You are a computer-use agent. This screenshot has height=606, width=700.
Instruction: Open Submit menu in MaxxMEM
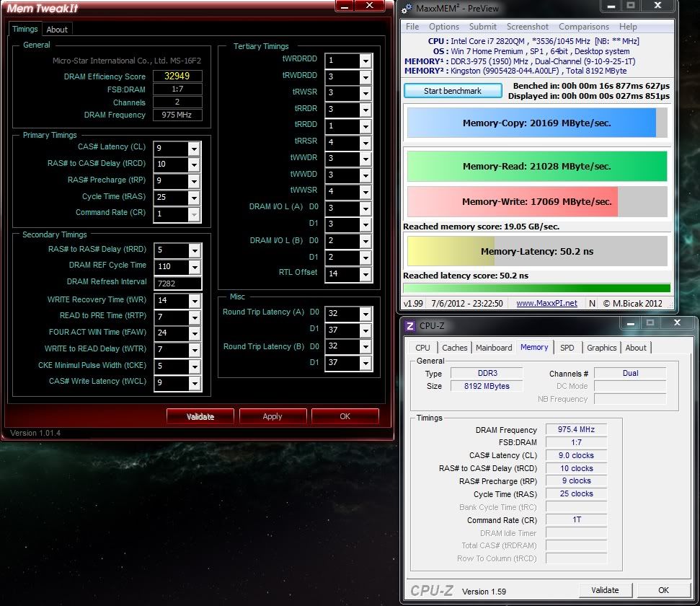coord(482,27)
